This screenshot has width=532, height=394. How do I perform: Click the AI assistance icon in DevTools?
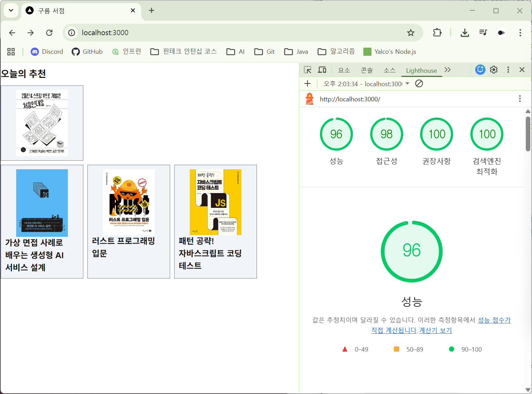(480, 70)
